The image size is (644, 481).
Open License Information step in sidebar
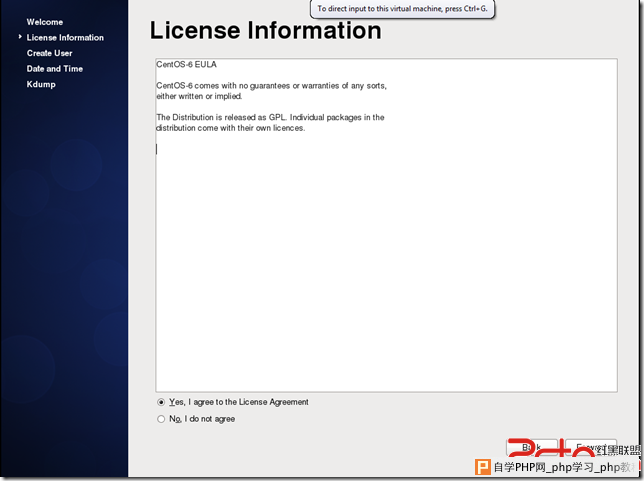(x=65, y=38)
